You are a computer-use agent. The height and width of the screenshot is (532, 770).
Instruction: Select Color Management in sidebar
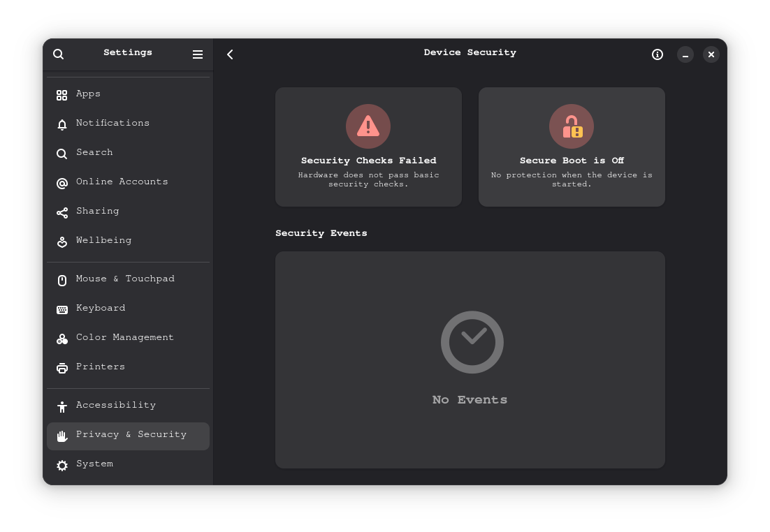click(x=128, y=338)
